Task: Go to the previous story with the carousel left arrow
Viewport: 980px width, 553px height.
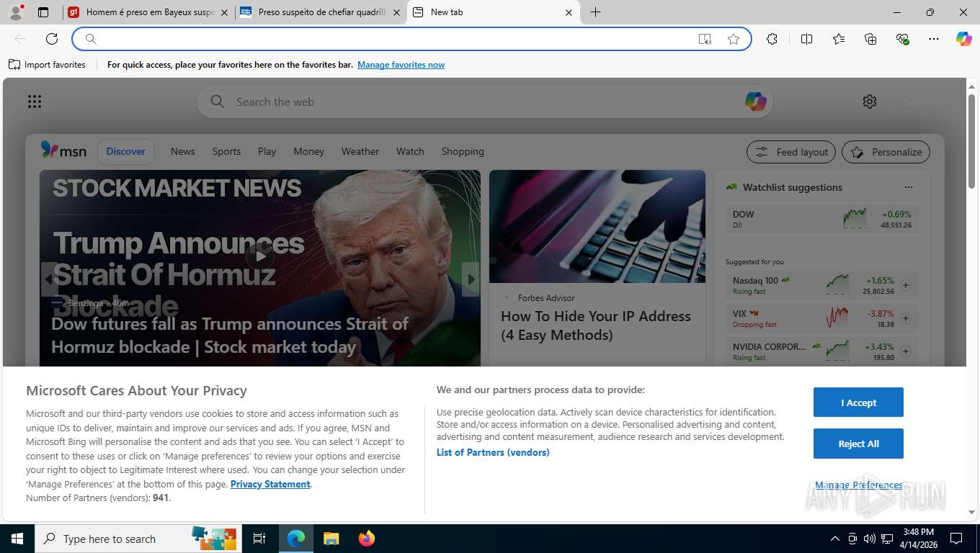Action: coord(49,279)
